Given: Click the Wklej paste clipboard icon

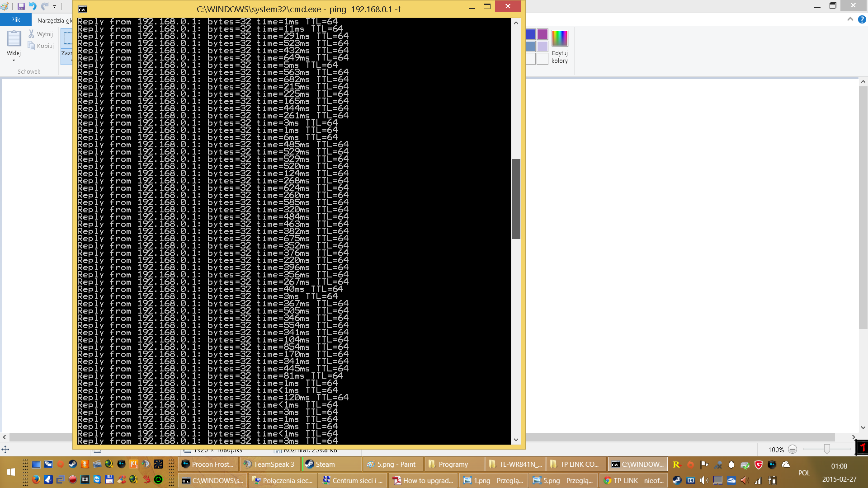Looking at the screenshot, I should (14, 39).
